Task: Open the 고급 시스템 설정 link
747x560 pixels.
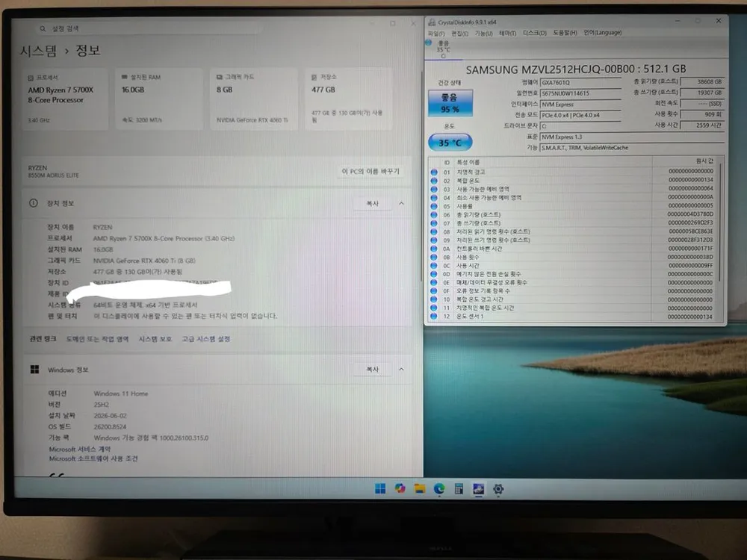Action: 206,339
